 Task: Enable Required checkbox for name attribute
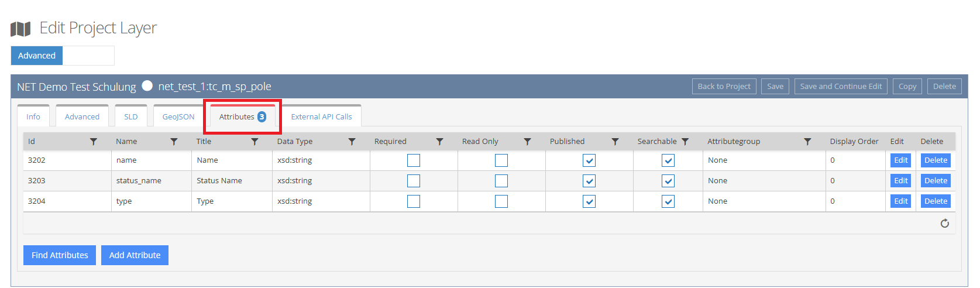coord(414,160)
